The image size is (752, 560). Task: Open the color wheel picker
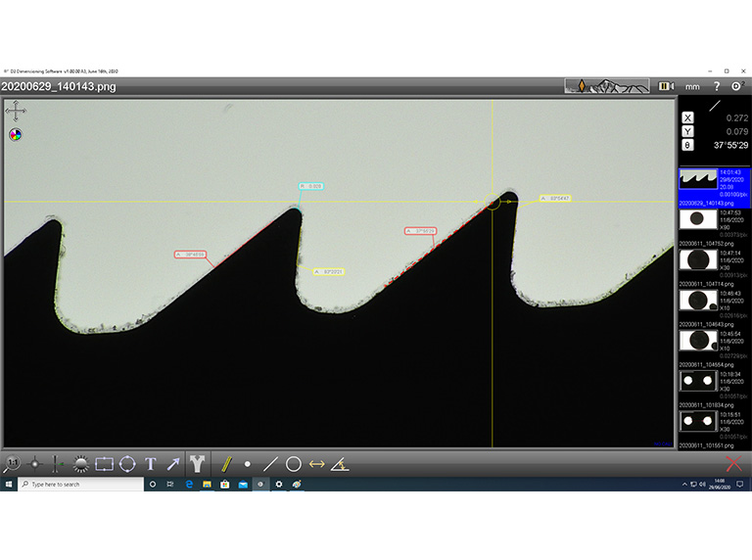coord(16,134)
